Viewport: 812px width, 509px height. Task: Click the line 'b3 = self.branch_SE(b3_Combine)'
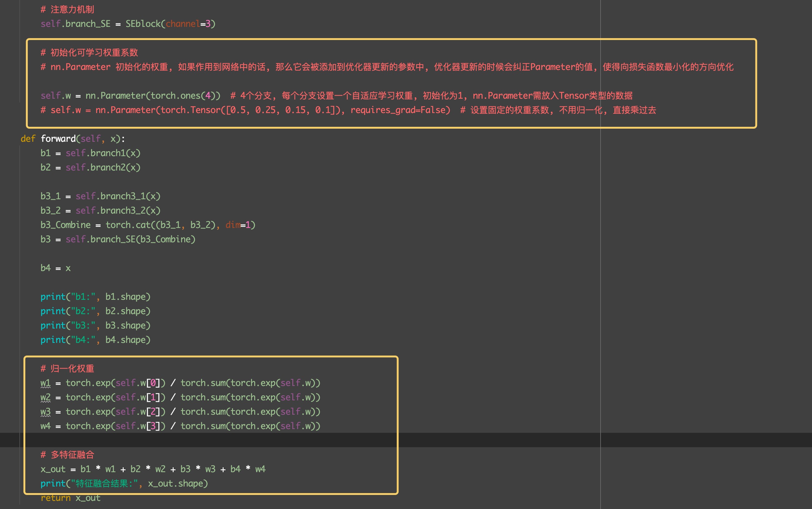[118, 239]
